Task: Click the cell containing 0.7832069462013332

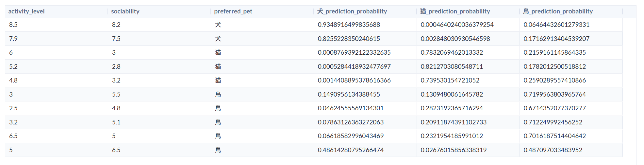Action: [452, 53]
